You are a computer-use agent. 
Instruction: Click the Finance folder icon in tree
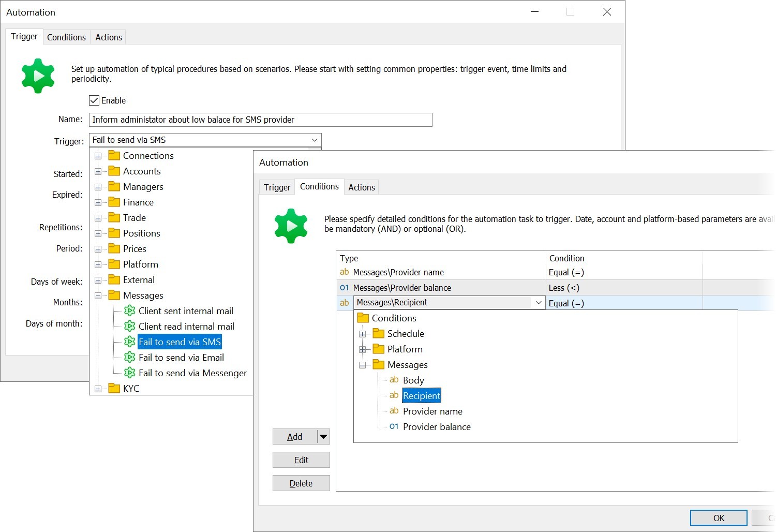coord(114,202)
